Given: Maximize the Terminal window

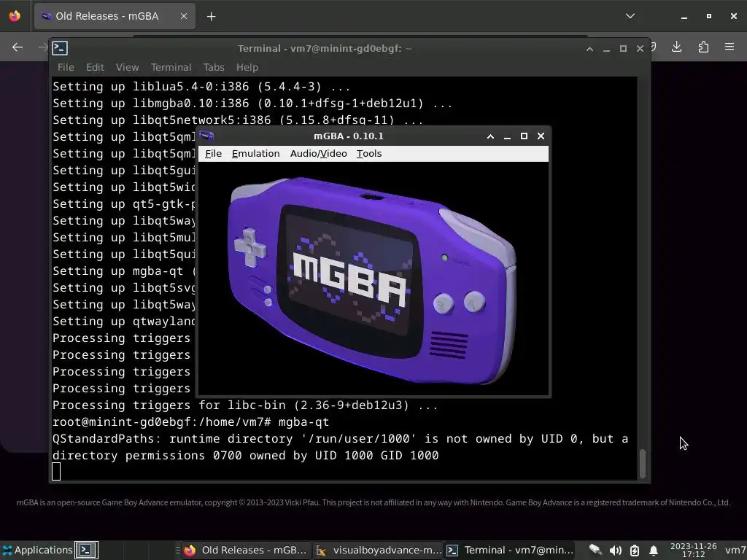Looking at the screenshot, I should (x=623, y=49).
